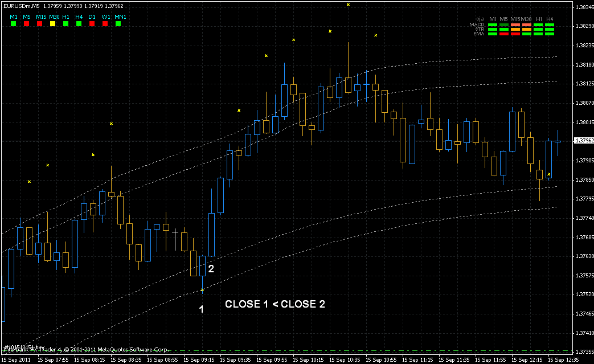Click the MACD row label in cja panel
This screenshot has width=594, height=364.
(x=477, y=24)
